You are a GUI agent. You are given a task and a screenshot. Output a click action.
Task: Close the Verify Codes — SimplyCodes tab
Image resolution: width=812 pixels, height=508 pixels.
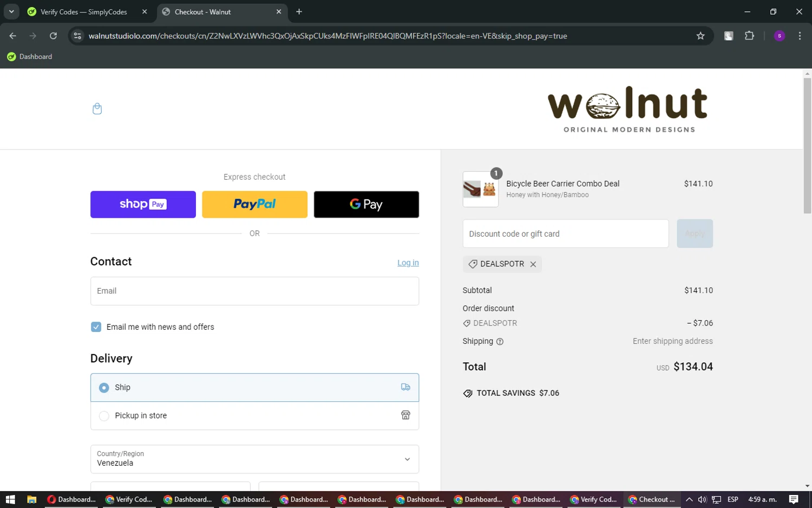click(145, 12)
